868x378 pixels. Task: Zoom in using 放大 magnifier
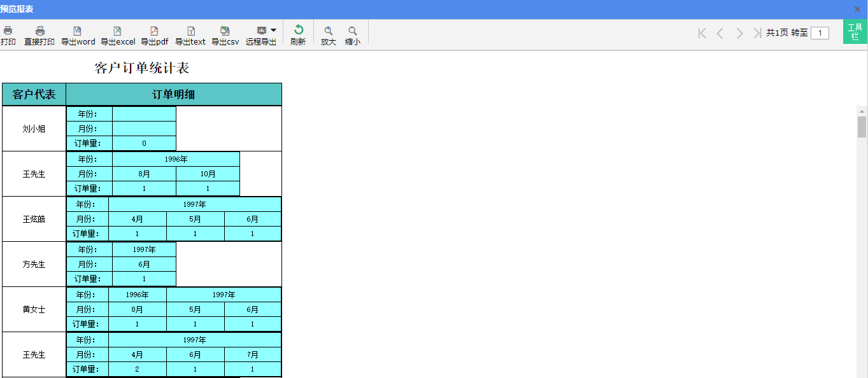329,31
